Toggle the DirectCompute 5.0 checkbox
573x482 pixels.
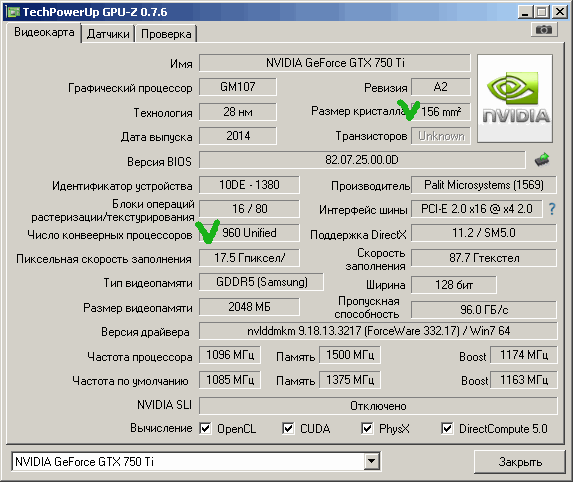(x=447, y=428)
